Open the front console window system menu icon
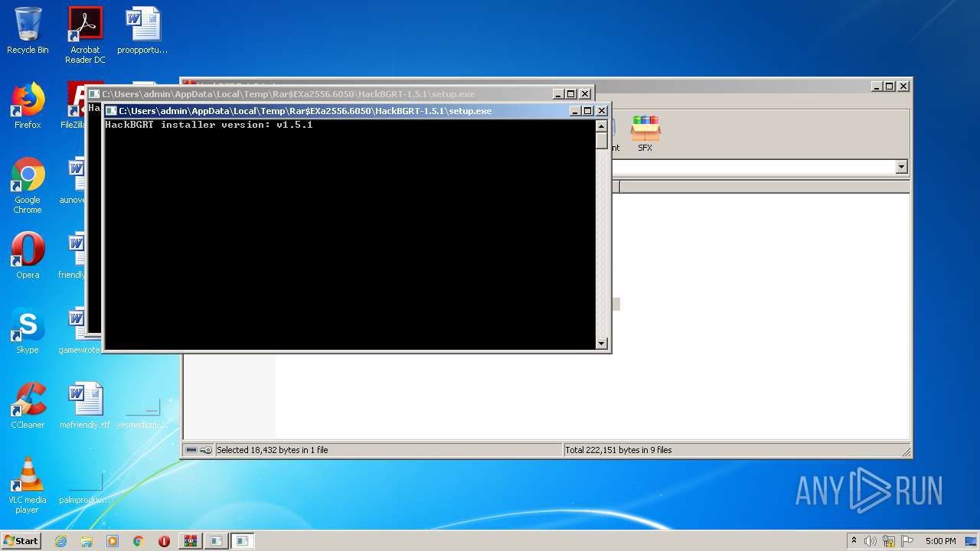980x551 pixels. tap(112, 111)
